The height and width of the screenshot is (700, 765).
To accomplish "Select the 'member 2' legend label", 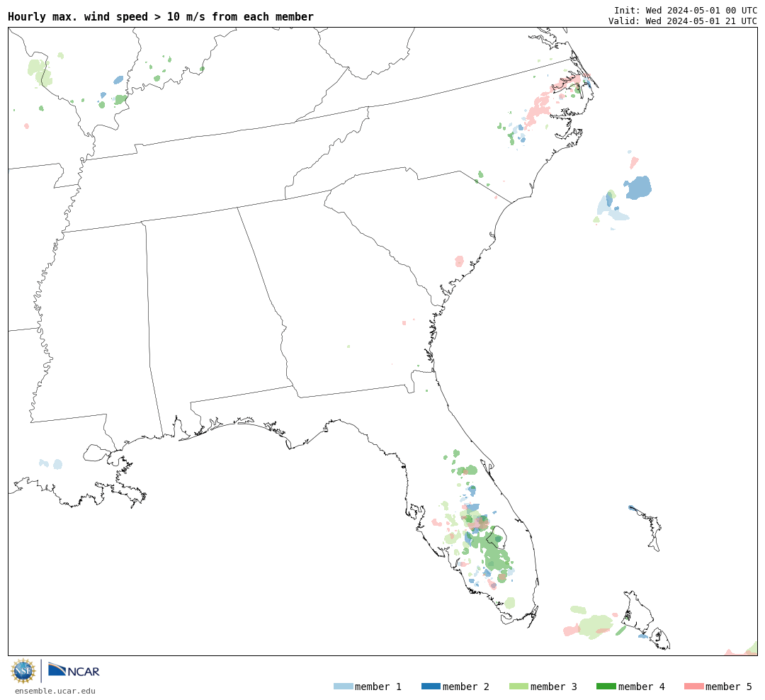I will (466, 687).
